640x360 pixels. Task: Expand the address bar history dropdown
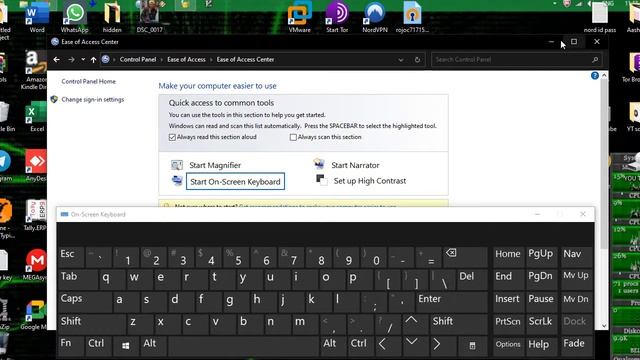point(401,60)
